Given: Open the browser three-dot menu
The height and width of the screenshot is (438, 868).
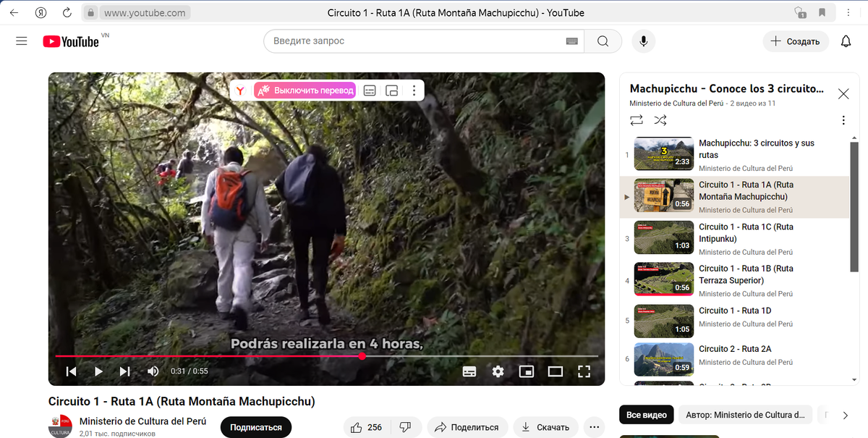Looking at the screenshot, I should (848, 12).
